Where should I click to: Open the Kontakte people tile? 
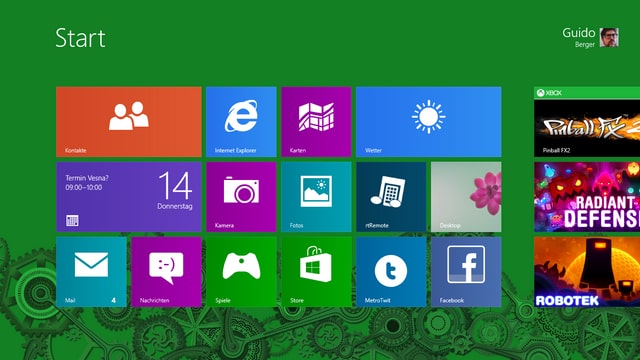[129, 122]
